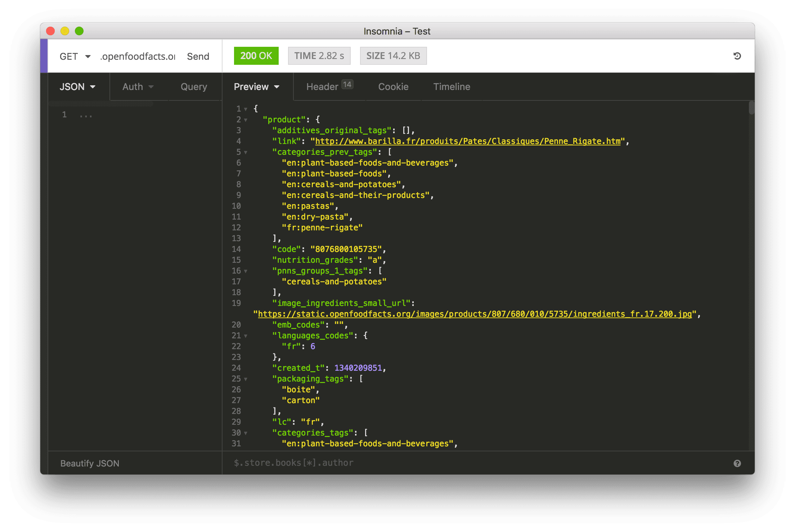Viewport: 795px width, 532px height.
Task: Click the JSONPath filter help icon
Action: click(737, 463)
